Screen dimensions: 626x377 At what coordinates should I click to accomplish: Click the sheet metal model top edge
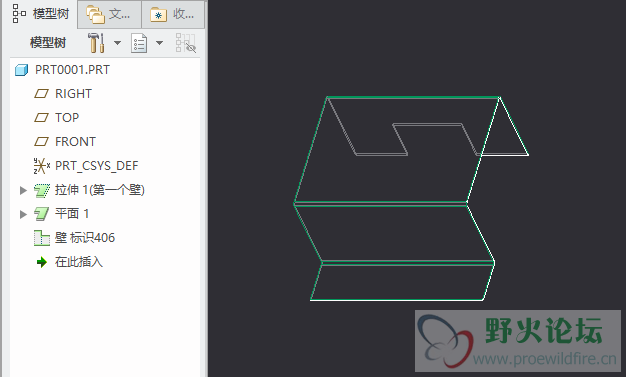pyautogui.click(x=413, y=97)
